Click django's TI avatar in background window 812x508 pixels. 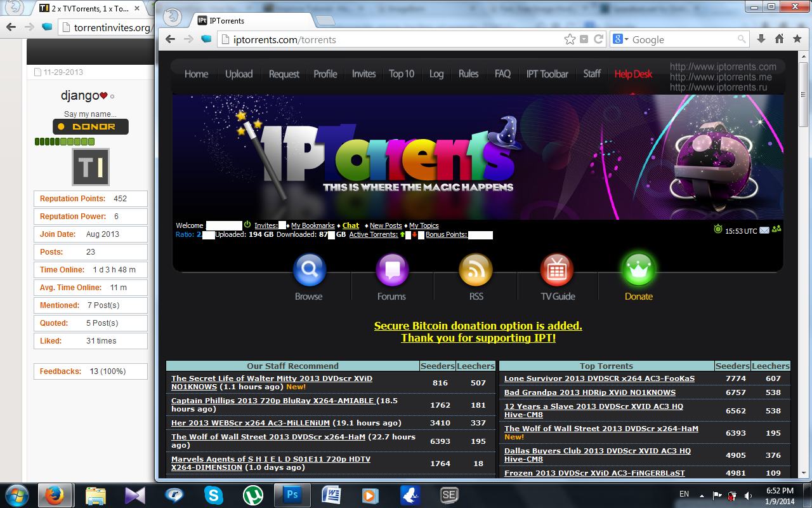point(91,167)
